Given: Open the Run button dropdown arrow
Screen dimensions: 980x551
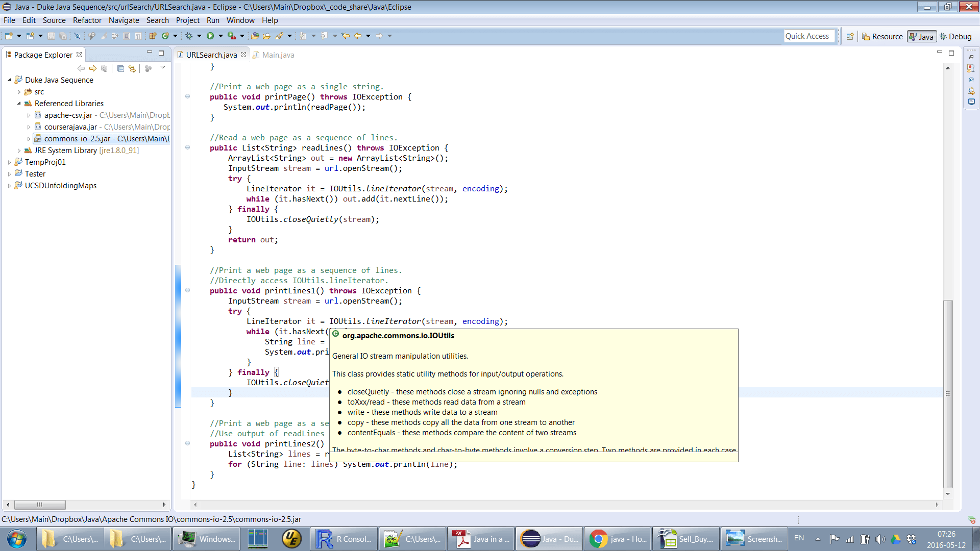Looking at the screenshot, I should (x=220, y=36).
